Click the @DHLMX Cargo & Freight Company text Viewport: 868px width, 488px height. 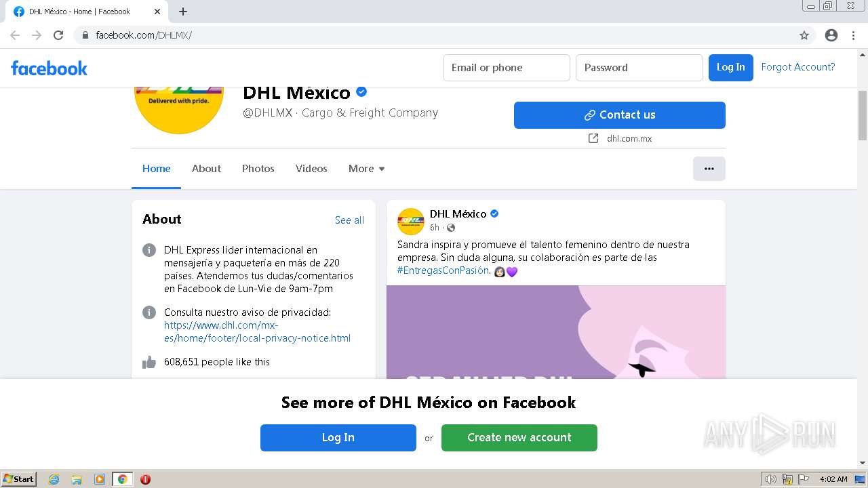[340, 113]
